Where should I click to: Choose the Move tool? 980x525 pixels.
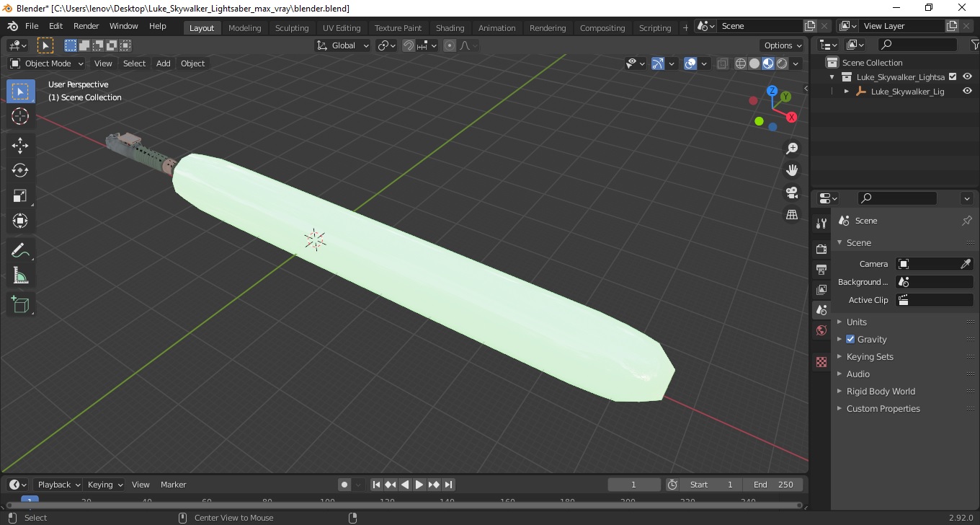pos(20,145)
